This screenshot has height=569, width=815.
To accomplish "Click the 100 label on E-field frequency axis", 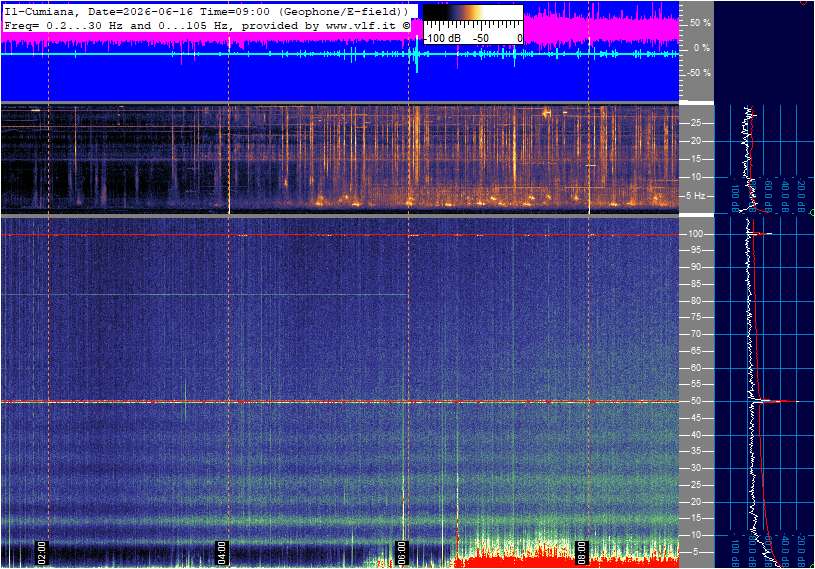I will pos(695,234).
